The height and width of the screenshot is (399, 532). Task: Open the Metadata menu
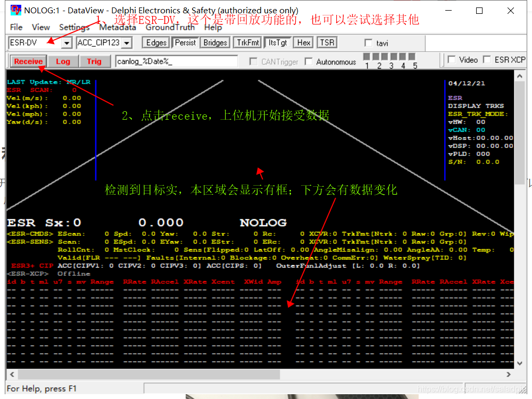(x=118, y=27)
